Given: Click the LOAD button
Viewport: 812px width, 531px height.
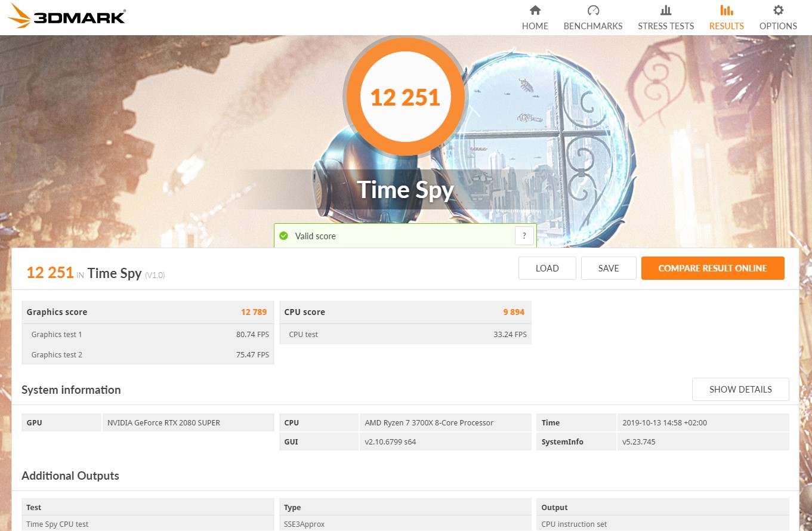Looking at the screenshot, I should point(547,268).
